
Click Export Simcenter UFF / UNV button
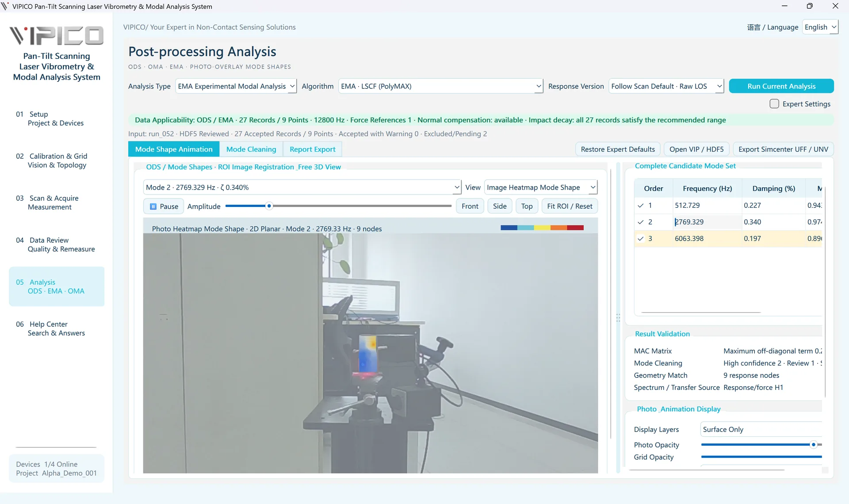(783, 149)
